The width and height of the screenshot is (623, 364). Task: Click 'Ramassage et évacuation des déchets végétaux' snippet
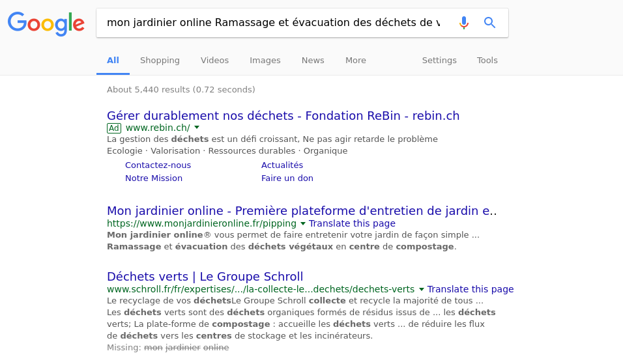pyautogui.click(x=282, y=247)
